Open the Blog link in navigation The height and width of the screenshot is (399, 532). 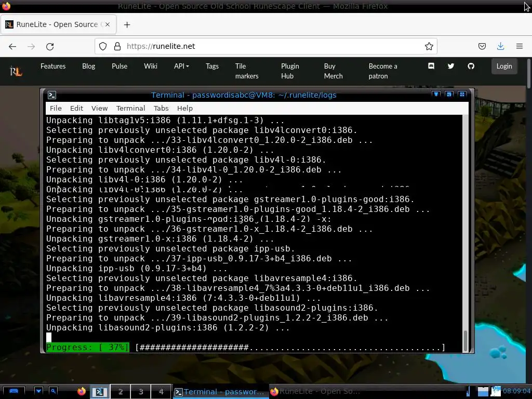pos(88,66)
